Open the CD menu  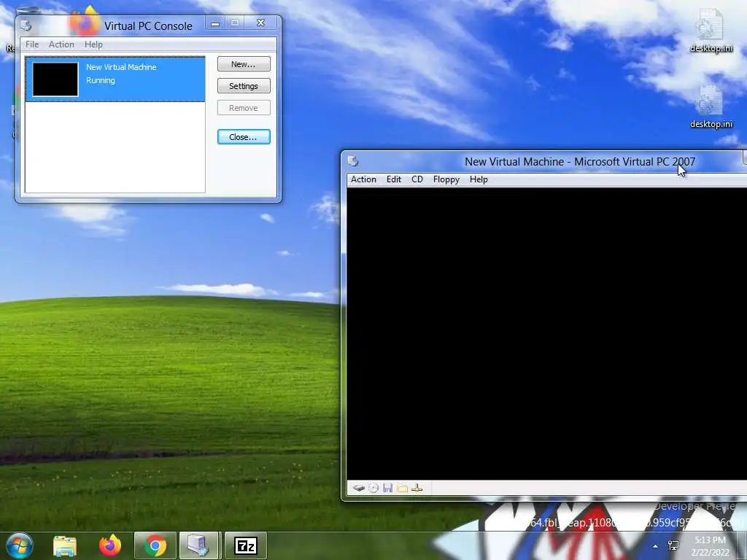417,179
